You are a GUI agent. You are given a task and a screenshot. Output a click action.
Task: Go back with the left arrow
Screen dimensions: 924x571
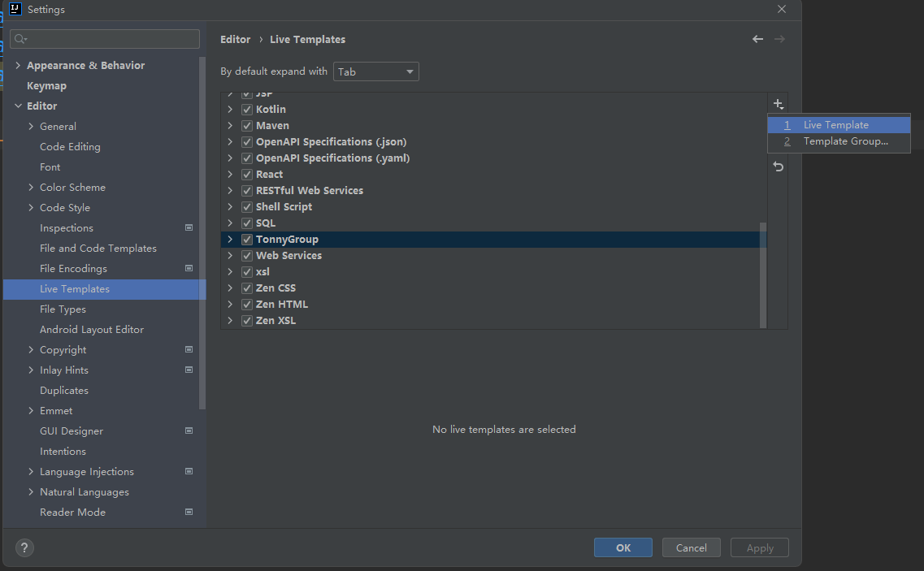coord(758,39)
